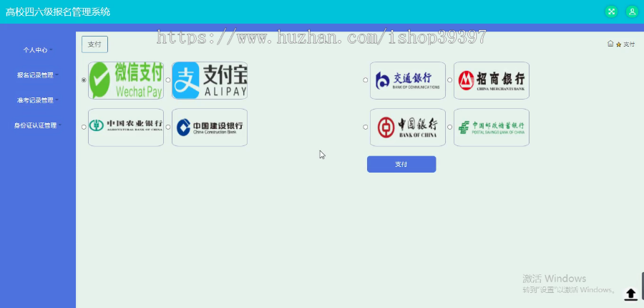644x308 pixels.
Task: Expand the 报名记录管理 sidebar menu
Action: [x=38, y=75]
